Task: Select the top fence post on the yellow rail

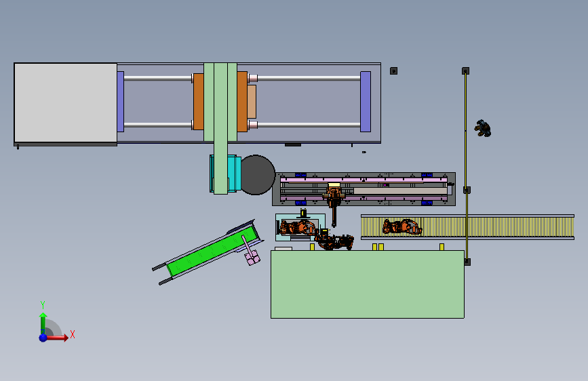Action: (465, 71)
